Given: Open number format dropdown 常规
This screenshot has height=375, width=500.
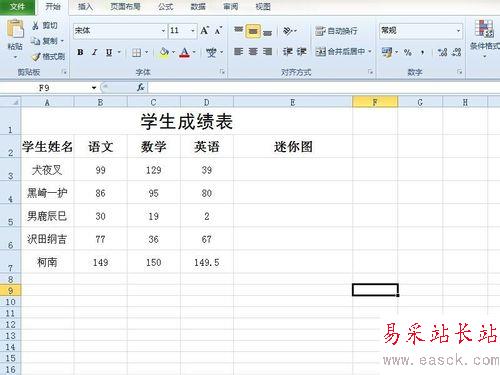Looking at the screenshot, I should tap(459, 31).
